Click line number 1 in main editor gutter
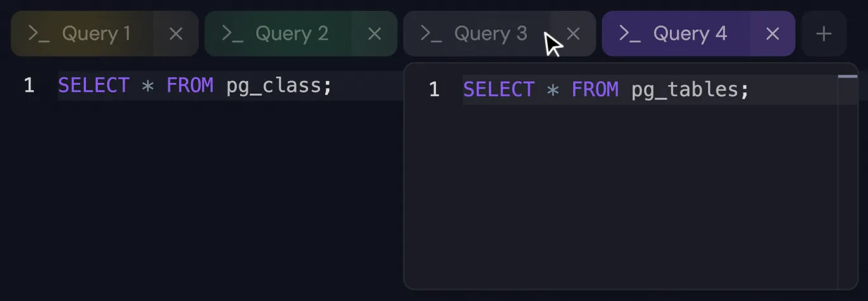 point(29,85)
